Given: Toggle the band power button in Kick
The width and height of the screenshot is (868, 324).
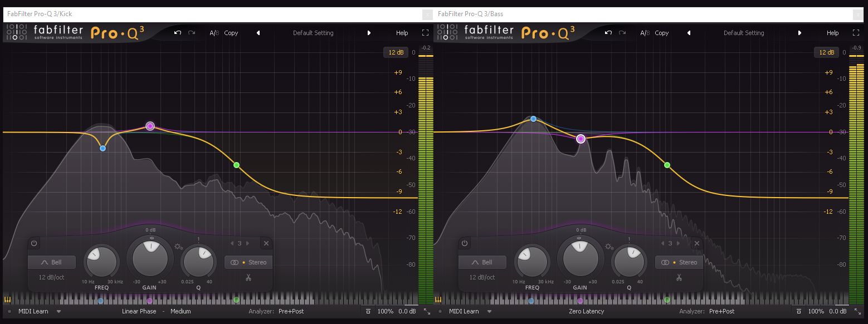Looking at the screenshot, I should [34, 243].
